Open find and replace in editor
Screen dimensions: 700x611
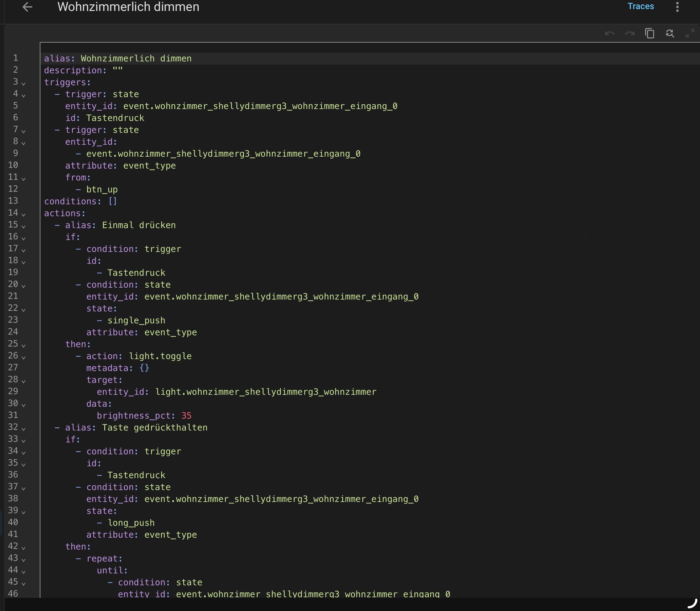tap(670, 34)
